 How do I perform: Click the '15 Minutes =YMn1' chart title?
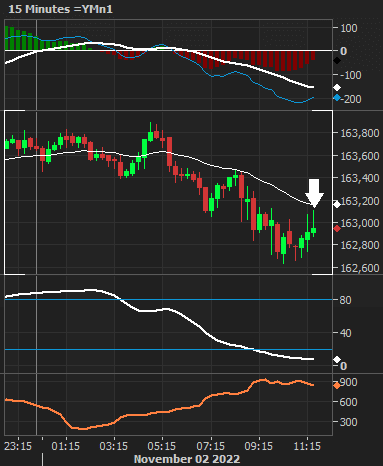click(60, 9)
